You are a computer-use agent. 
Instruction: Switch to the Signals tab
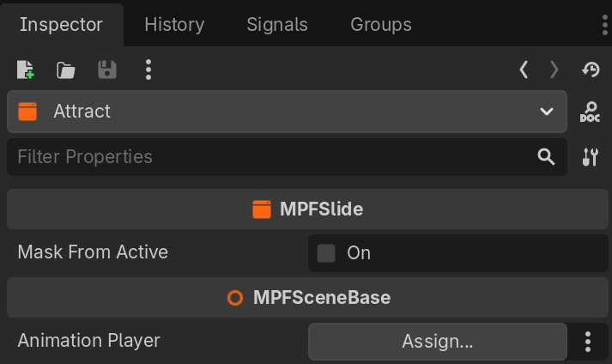pos(277,24)
